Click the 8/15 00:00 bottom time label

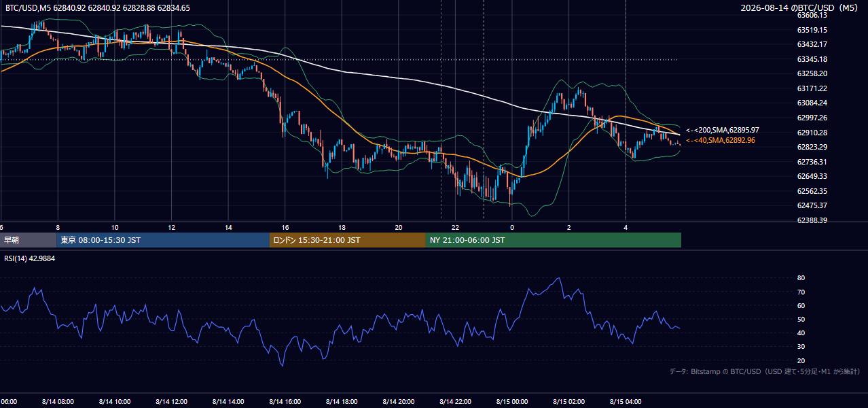pos(512,402)
